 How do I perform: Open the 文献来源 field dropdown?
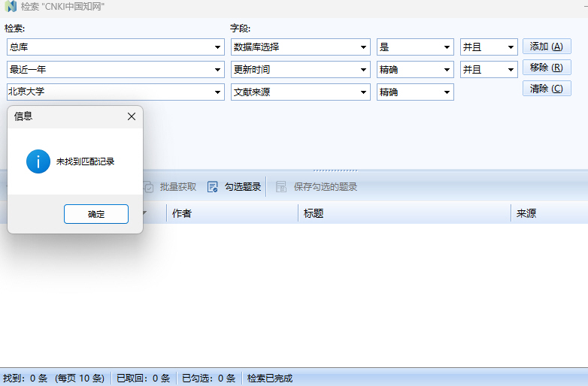click(x=364, y=92)
